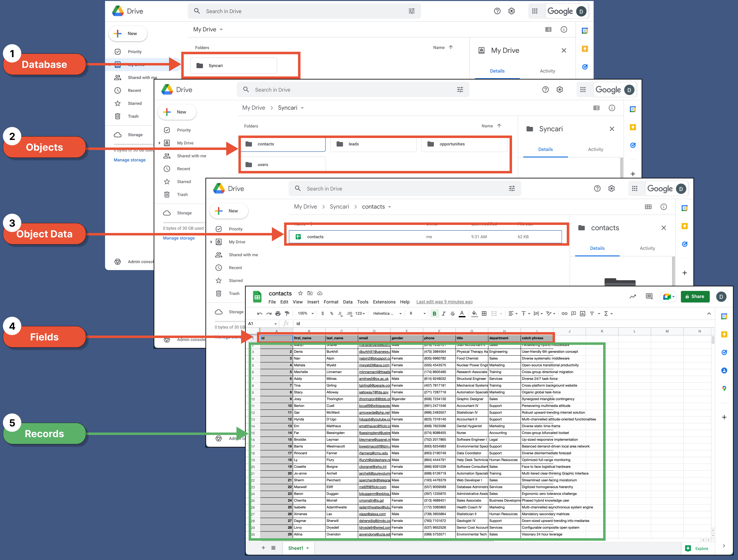Insert a comment from the Sheets toolbar
The width and height of the screenshot is (738, 560).
(573, 314)
